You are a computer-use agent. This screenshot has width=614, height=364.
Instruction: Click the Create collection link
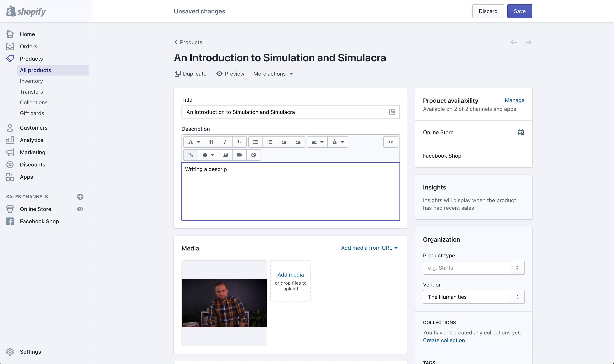(x=444, y=340)
